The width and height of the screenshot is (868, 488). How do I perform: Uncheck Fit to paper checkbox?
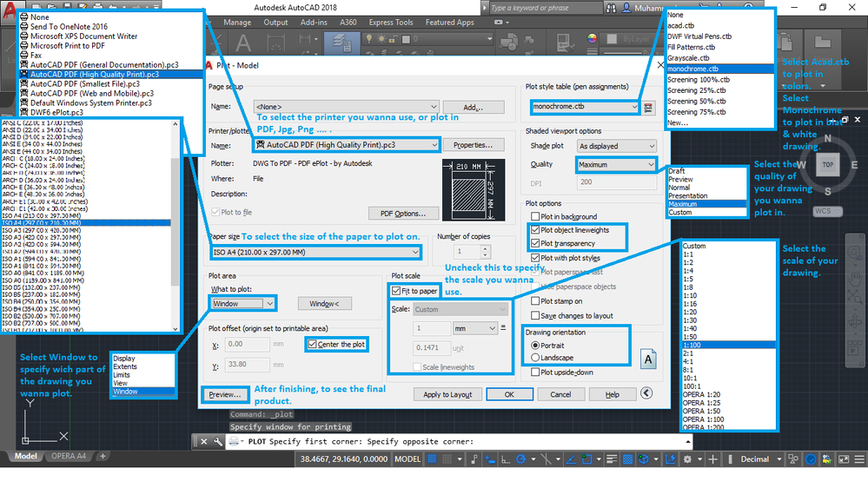[396, 291]
